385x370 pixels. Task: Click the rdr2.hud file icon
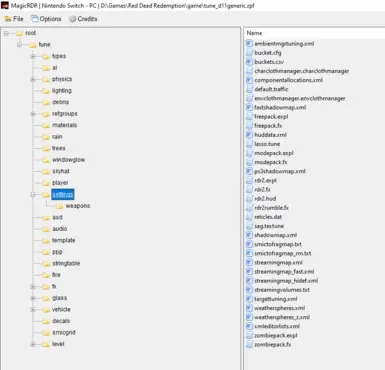point(249,199)
